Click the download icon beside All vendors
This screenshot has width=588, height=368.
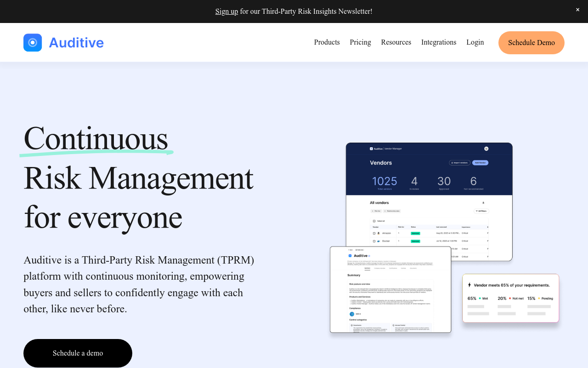[x=483, y=203]
